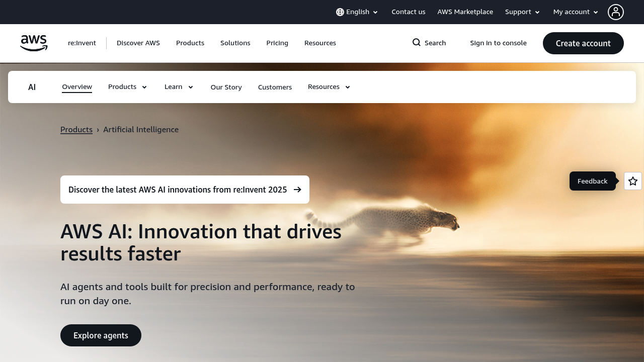
Task: Expand the English language dropdown
Action: pos(357,12)
